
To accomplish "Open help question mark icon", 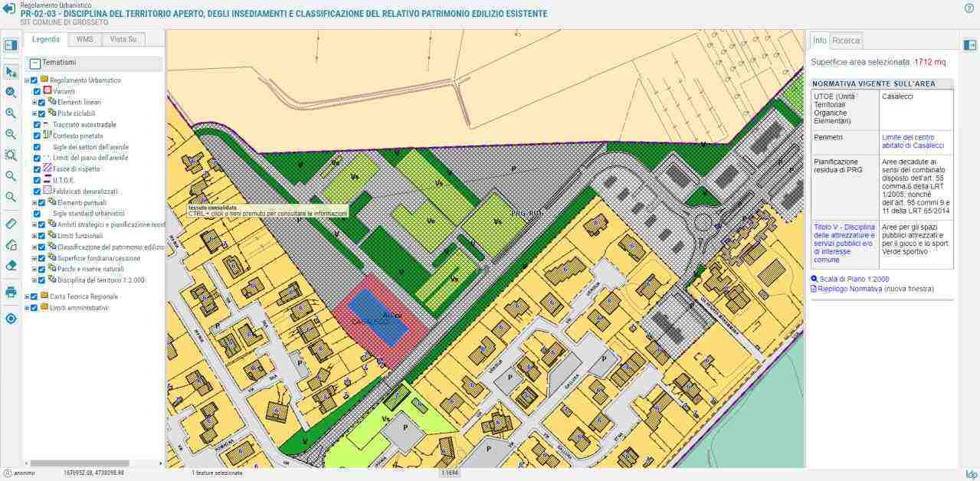I will point(969,8).
